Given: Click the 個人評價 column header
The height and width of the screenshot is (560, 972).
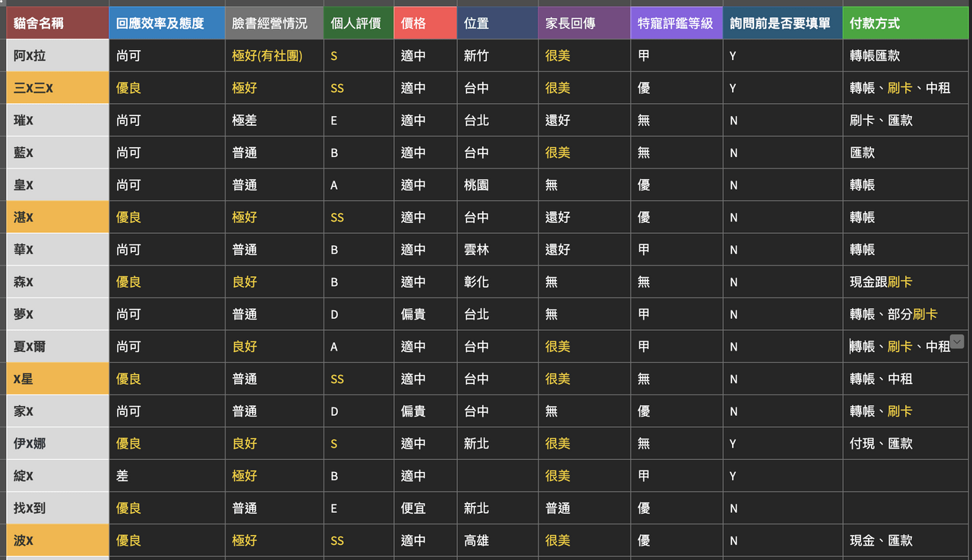Looking at the screenshot, I should 358,23.
